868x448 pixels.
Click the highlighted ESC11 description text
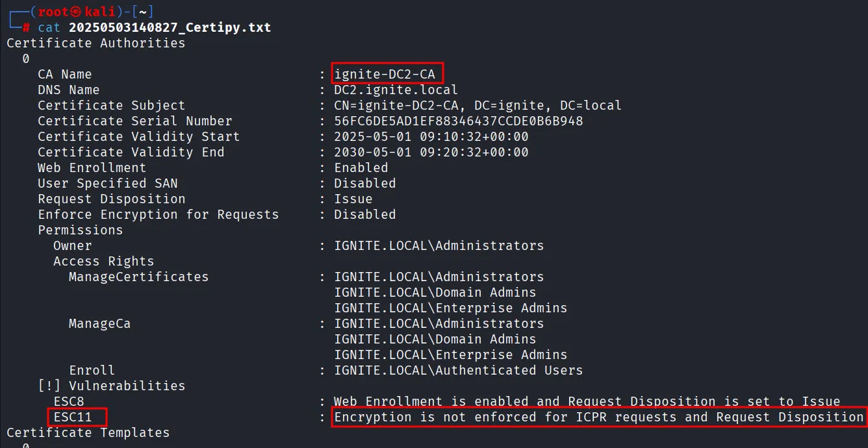[x=598, y=417]
